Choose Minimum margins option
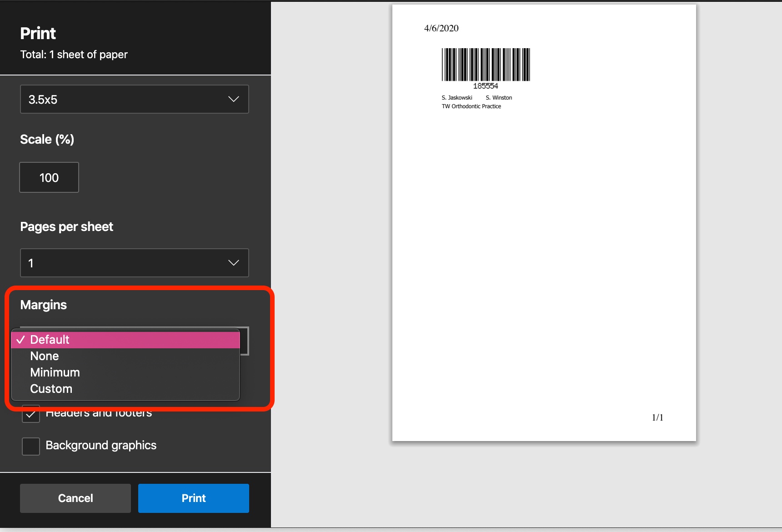Image resolution: width=782 pixels, height=532 pixels. point(125,372)
